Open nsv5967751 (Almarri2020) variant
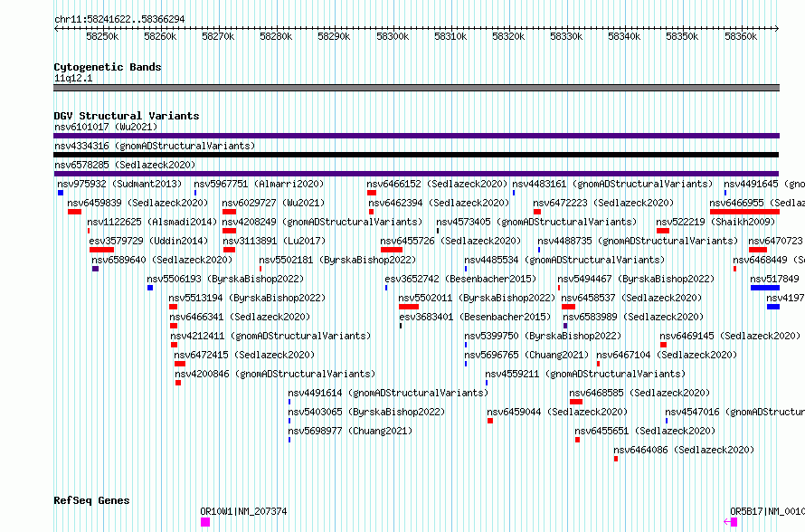The width and height of the screenshot is (805, 532). [259, 184]
